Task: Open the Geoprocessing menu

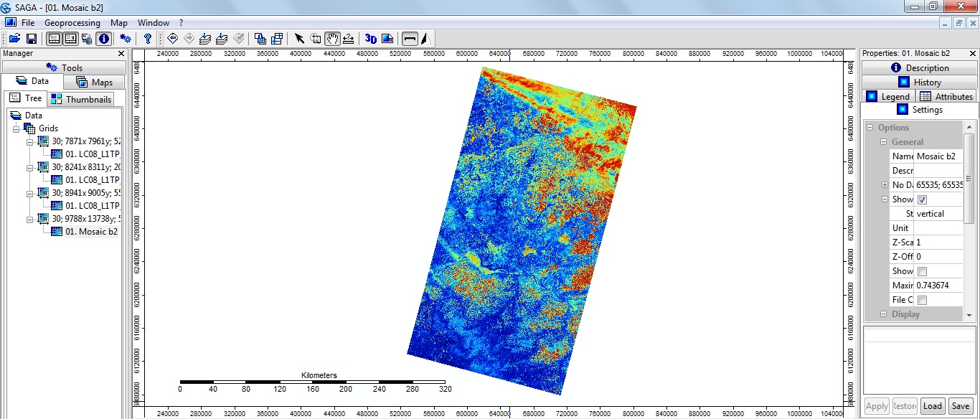Action: (x=72, y=23)
